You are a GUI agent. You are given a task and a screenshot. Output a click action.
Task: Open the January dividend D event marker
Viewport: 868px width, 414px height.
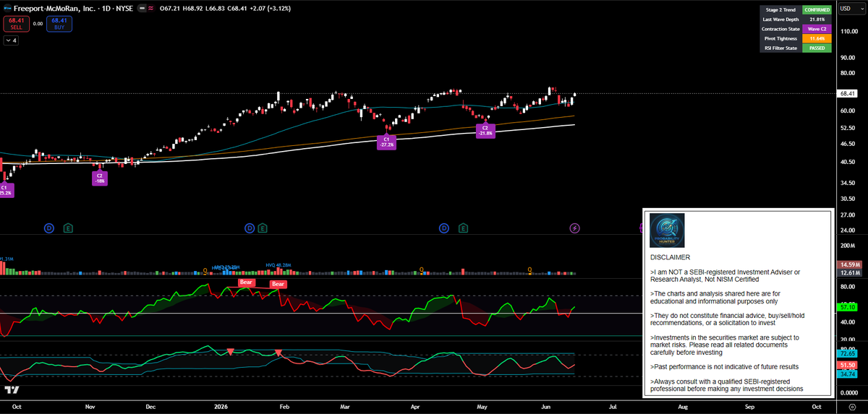coord(250,228)
